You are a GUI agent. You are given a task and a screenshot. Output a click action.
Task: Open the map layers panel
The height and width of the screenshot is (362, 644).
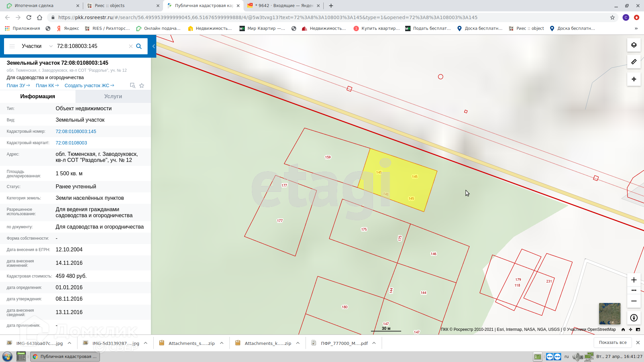click(634, 45)
